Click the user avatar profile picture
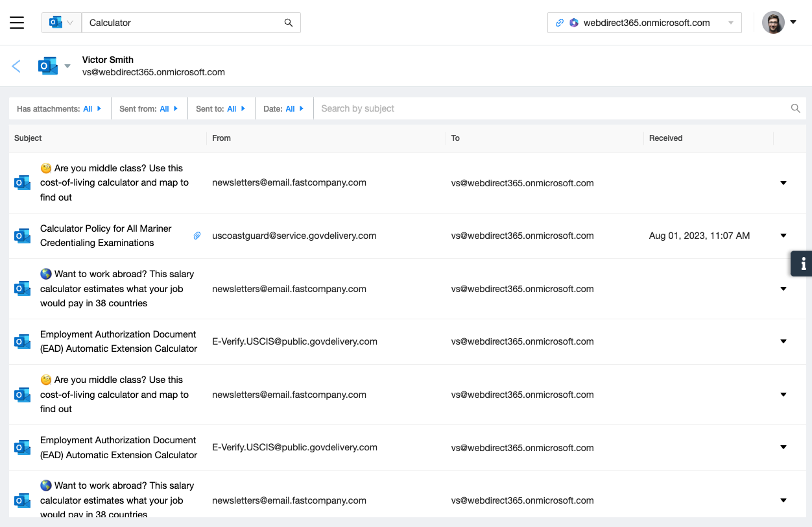 773,23
